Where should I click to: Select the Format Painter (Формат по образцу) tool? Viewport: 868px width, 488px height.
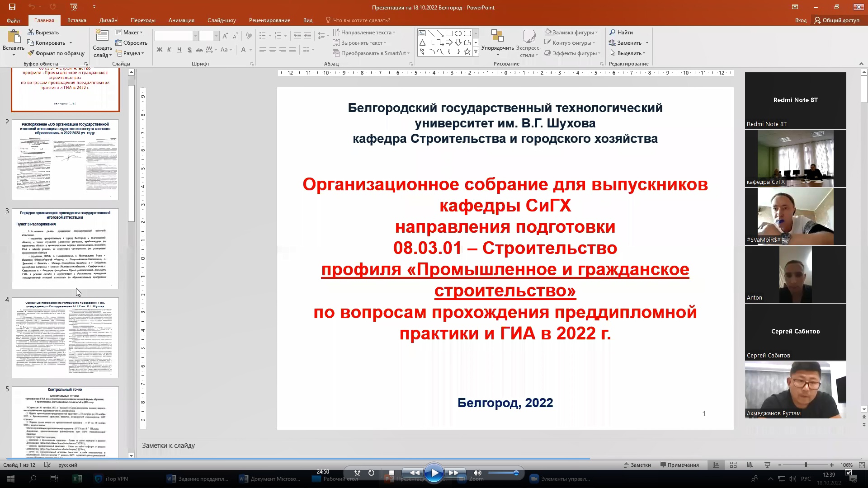[56, 53]
